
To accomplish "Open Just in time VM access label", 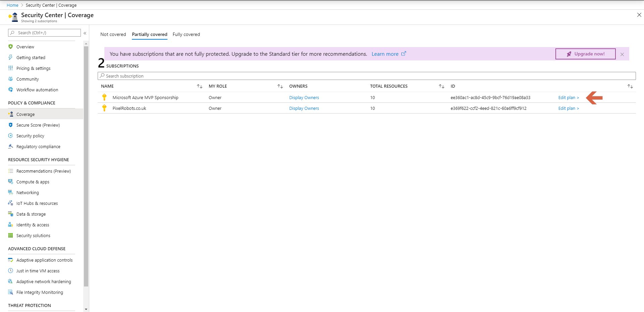I will click(x=38, y=271).
